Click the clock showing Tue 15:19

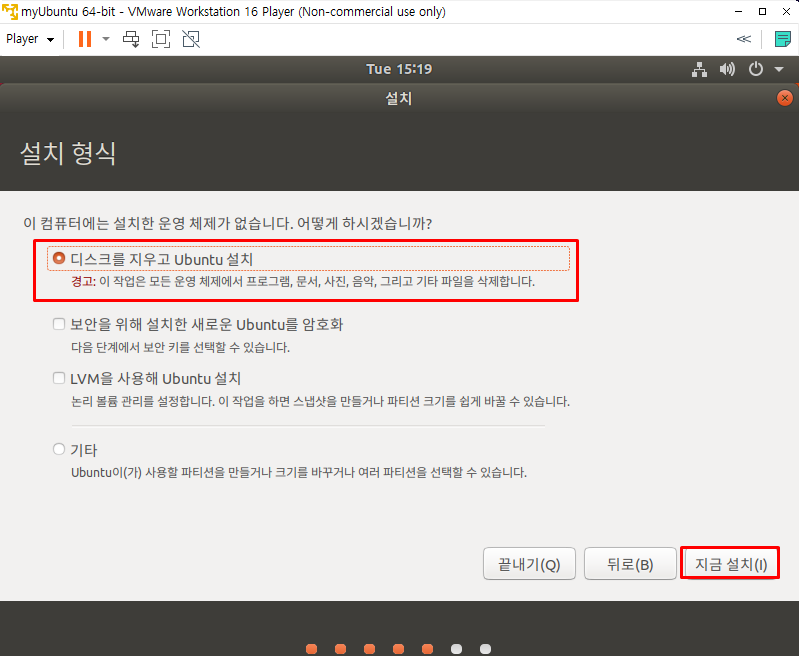(399, 69)
